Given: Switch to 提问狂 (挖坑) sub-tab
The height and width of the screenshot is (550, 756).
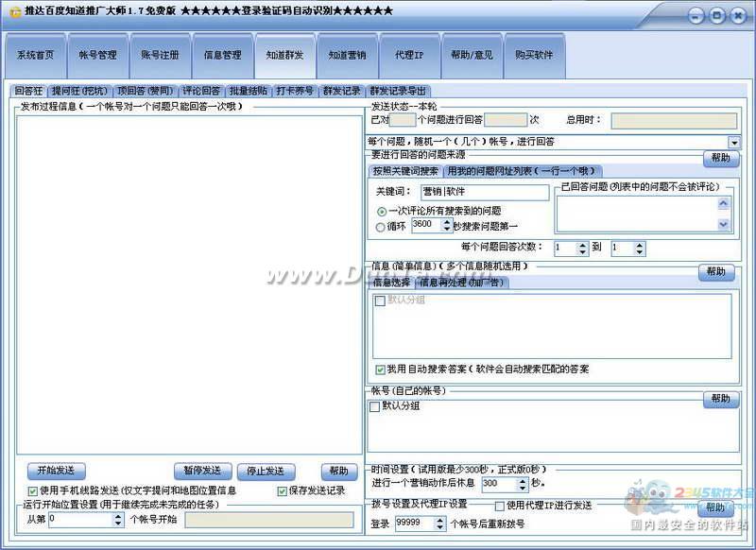Looking at the screenshot, I should click(80, 91).
